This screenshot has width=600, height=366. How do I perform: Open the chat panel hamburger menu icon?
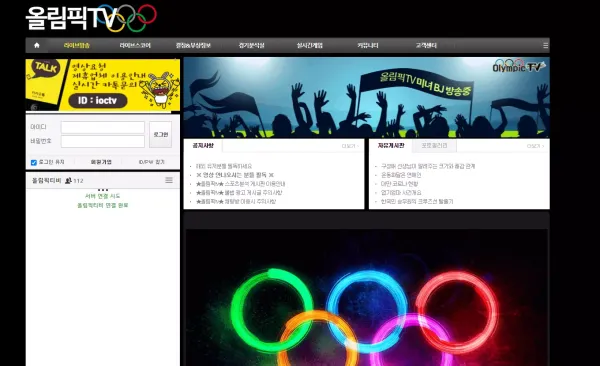[169, 180]
